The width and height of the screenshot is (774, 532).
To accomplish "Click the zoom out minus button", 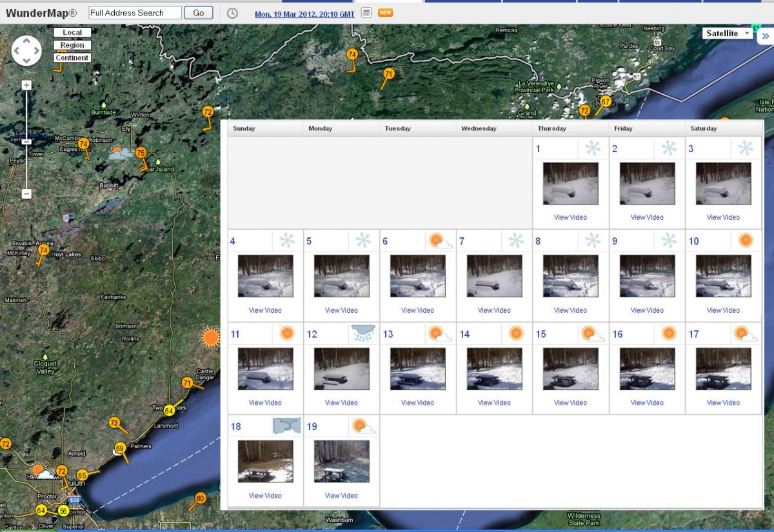I will coord(26,193).
